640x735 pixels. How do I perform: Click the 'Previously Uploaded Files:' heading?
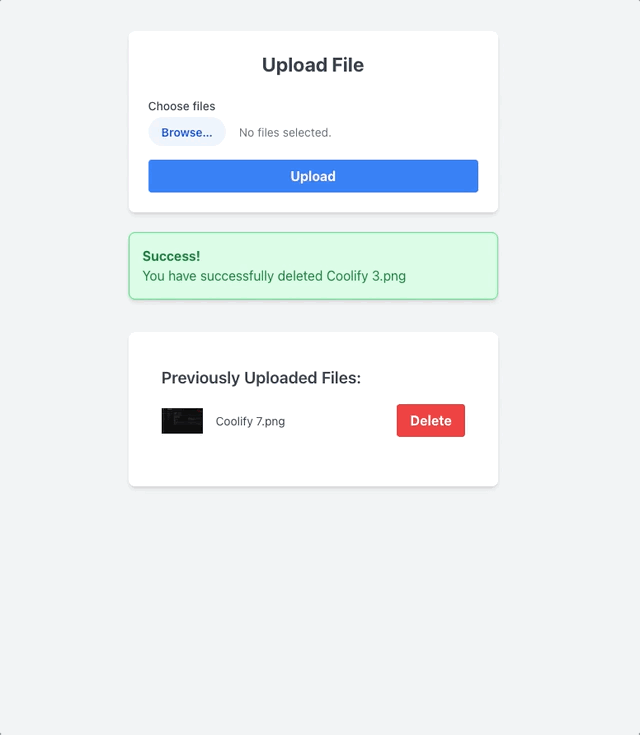[261, 378]
